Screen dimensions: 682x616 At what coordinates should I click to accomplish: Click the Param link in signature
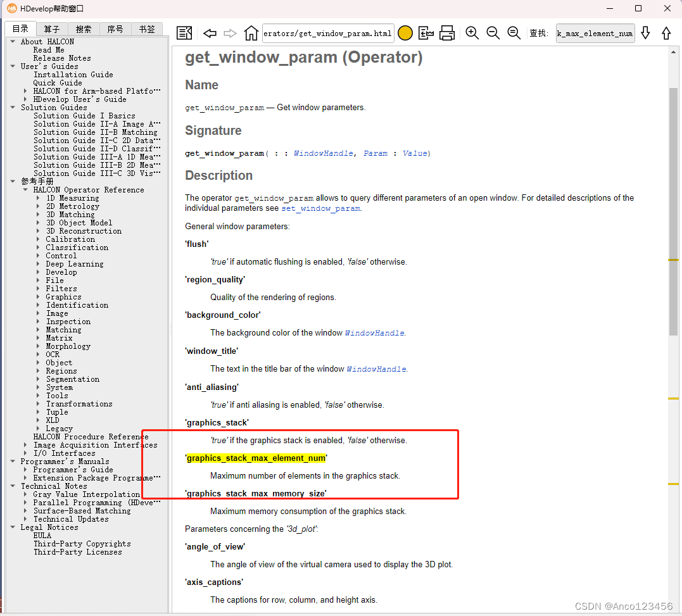[376, 153]
